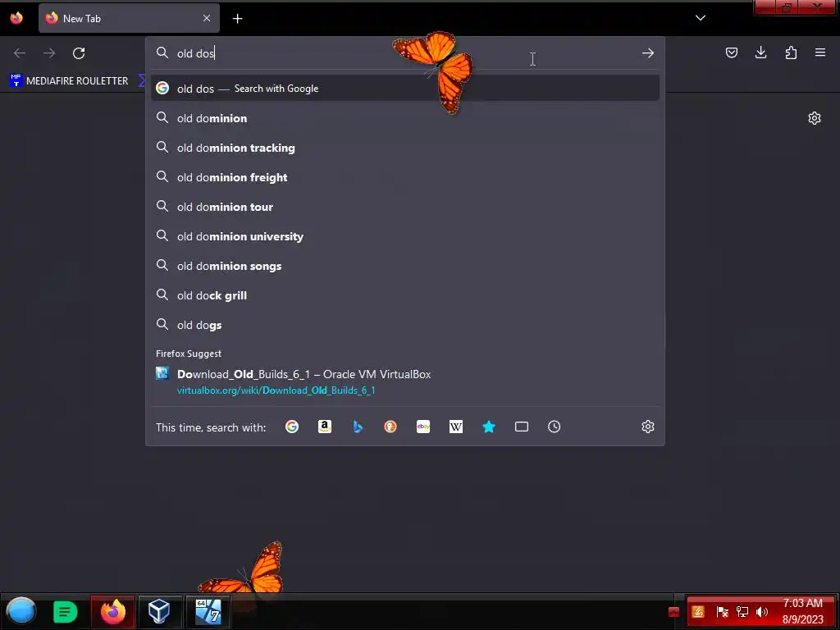Expand the list all tabs chevron
The height and width of the screenshot is (630, 840).
pos(701,18)
